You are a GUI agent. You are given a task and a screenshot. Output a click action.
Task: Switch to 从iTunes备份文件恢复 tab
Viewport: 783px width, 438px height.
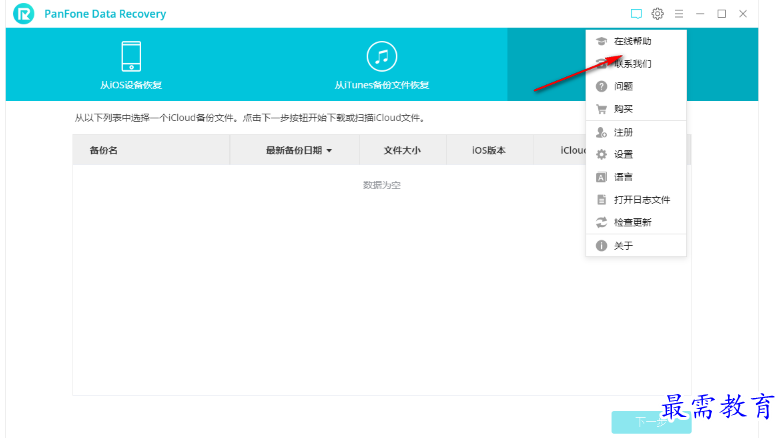click(x=382, y=64)
